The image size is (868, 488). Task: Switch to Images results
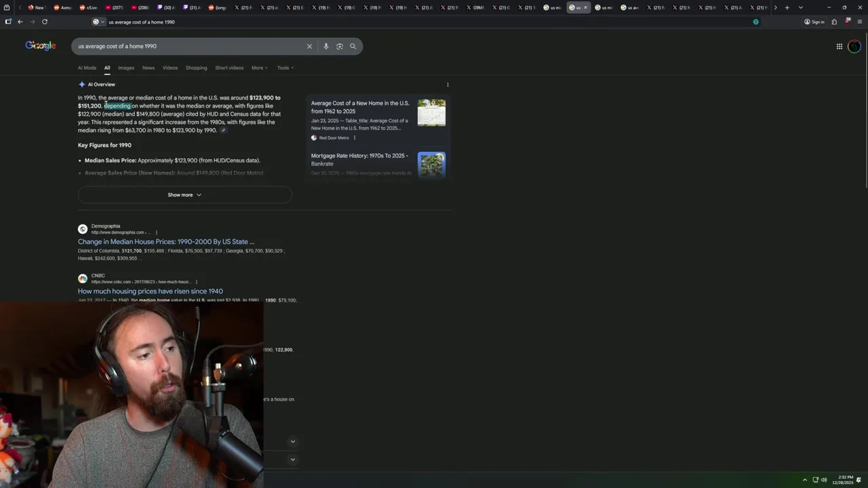click(x=126, y=68)
